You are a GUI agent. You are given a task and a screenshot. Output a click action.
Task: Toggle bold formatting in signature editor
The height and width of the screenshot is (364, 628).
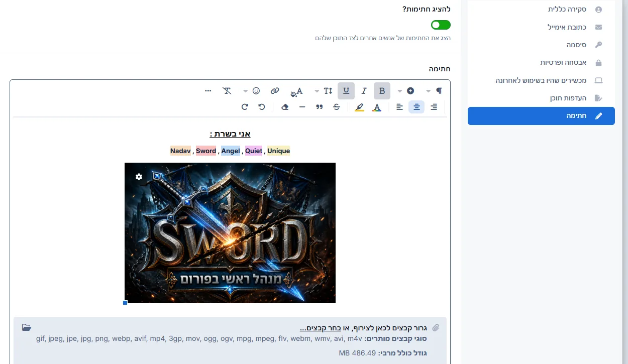click(382, 91)
